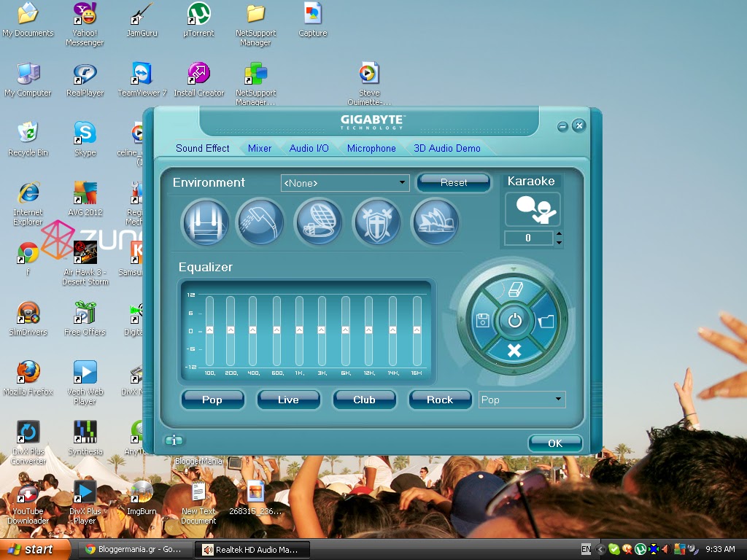Click the Realtek HD Audio Manager taskbar item

tap(252, 550)
